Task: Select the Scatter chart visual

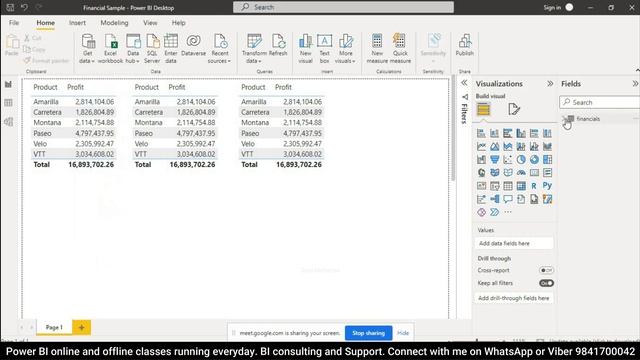Action: pos(508,160)
